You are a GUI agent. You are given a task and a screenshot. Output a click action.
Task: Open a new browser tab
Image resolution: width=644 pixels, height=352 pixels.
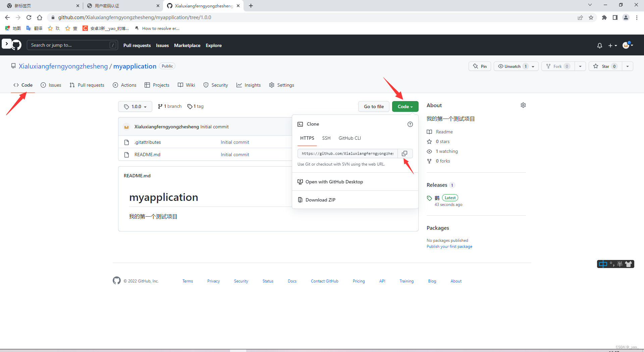(251, 6)
